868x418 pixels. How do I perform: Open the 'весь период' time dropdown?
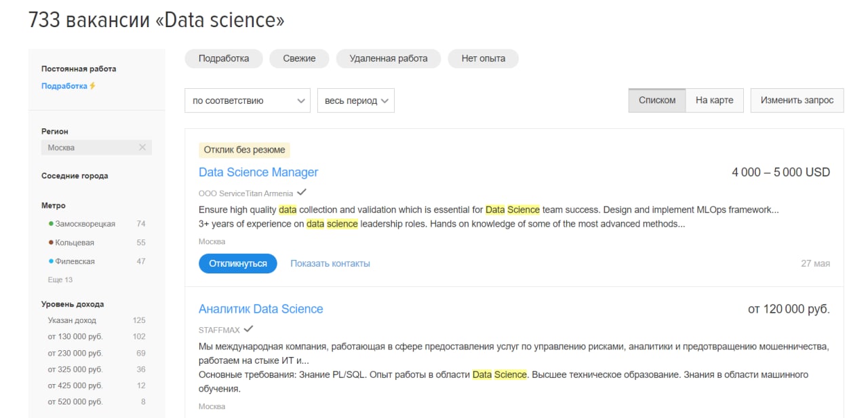(355, 100)
